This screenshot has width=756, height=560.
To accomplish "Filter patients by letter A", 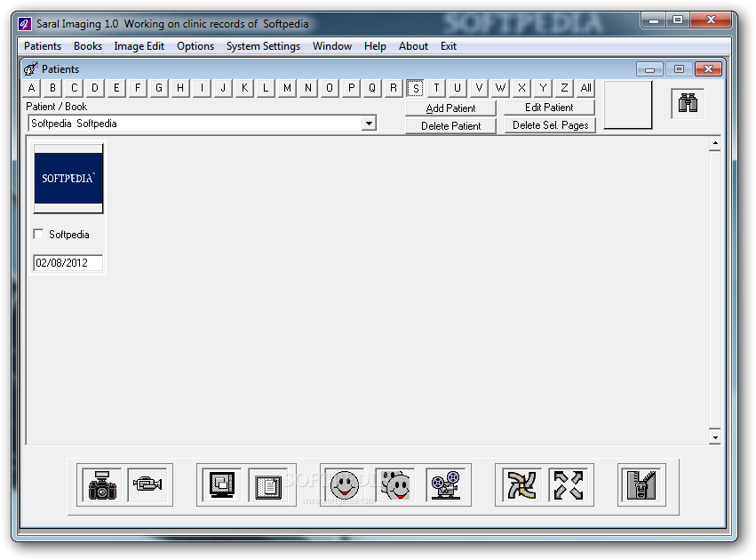I will pyautogui.click(x=31, y=88).
